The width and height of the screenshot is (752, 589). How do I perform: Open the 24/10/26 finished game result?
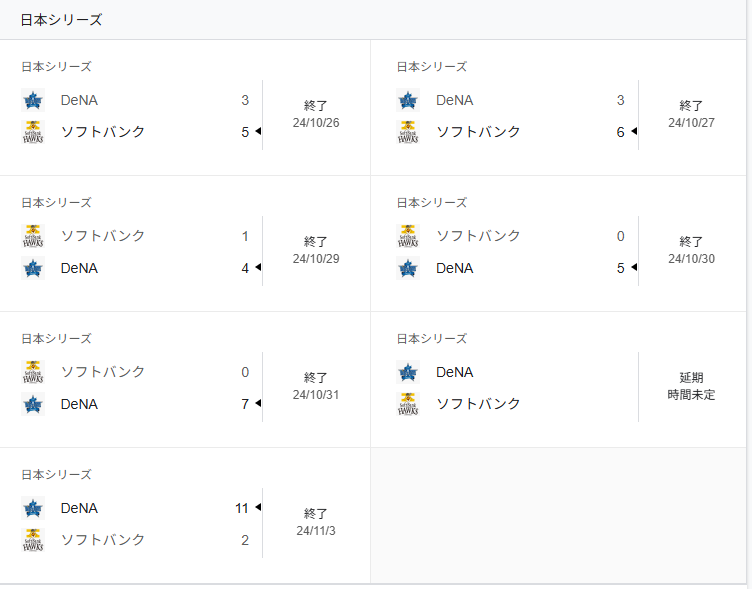pyautogui.click(x=316, y=113)
